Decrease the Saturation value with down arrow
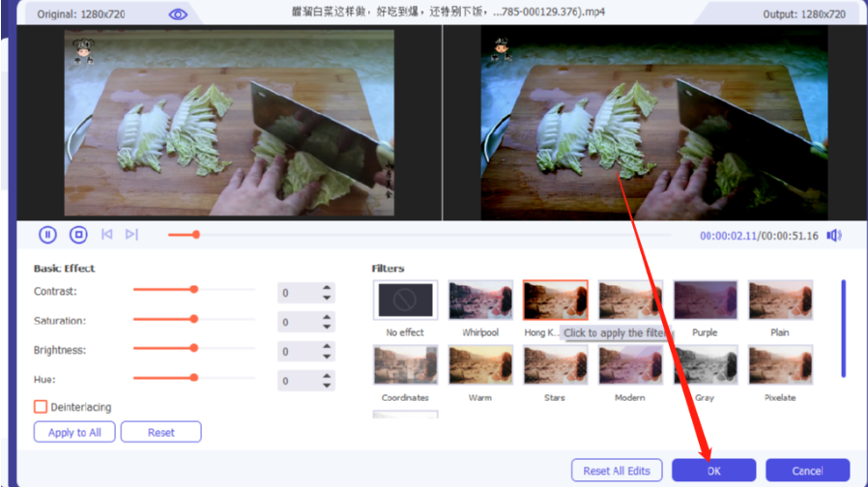868x487 pixels. (x=327, y=327)
